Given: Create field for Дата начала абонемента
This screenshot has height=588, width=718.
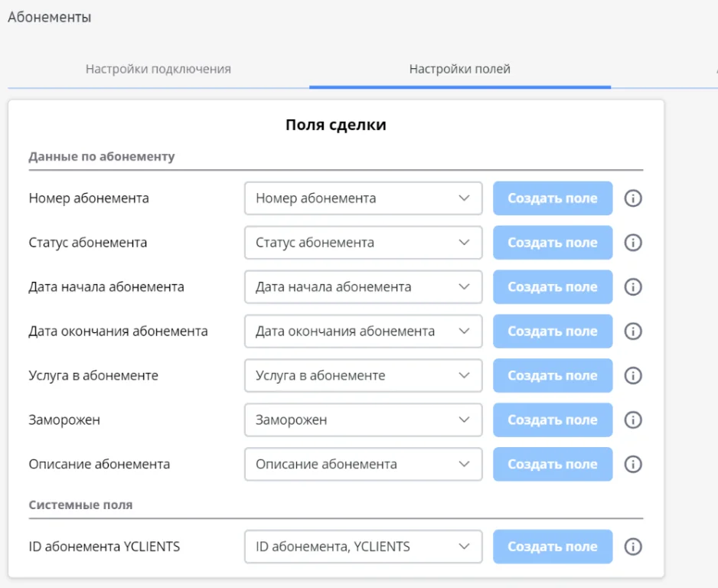Looking at the screenshot, I should point(553,287).
